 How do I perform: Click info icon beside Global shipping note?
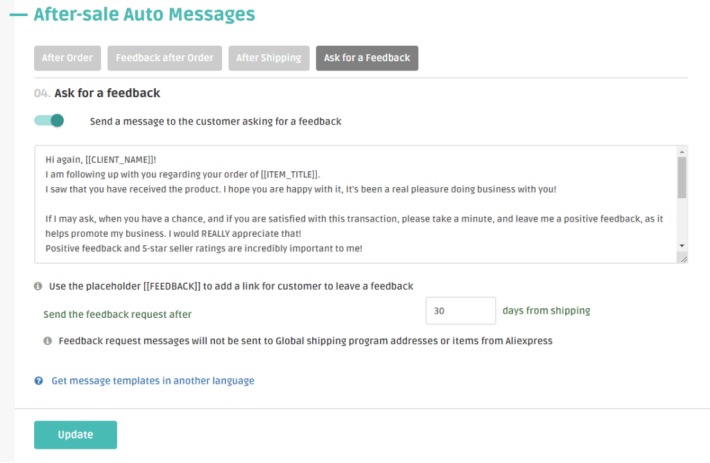click(47, 341)
